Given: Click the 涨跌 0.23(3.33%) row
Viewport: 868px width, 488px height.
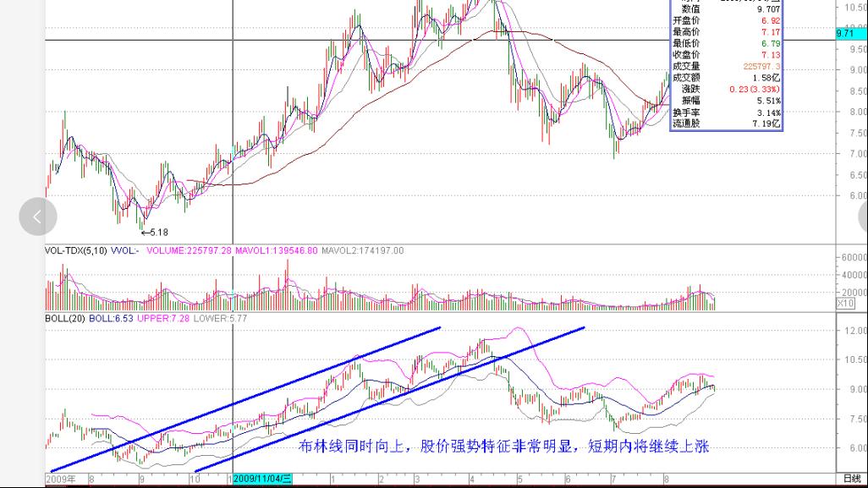Looking at the screenshot, I should point(726,89).
